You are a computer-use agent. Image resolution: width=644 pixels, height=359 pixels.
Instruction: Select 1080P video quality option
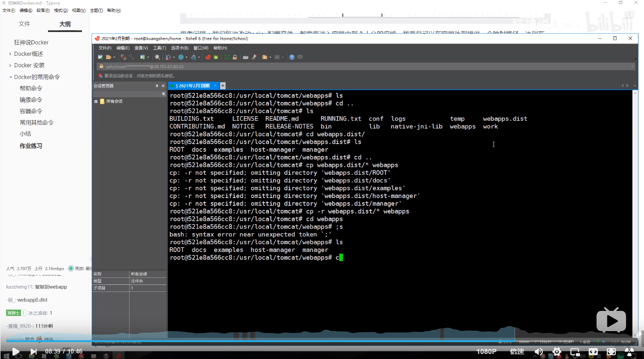pyautogui.click(x=487, y=351)
